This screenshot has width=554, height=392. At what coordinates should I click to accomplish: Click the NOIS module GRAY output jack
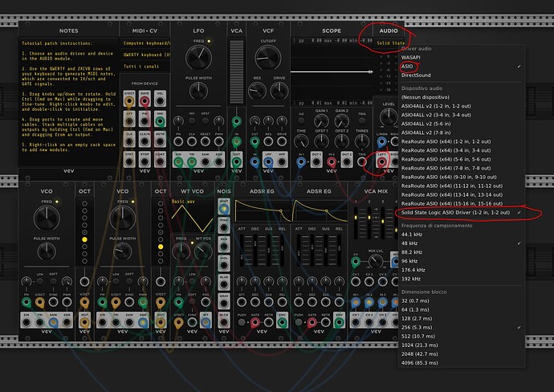[x=224, y=303]
